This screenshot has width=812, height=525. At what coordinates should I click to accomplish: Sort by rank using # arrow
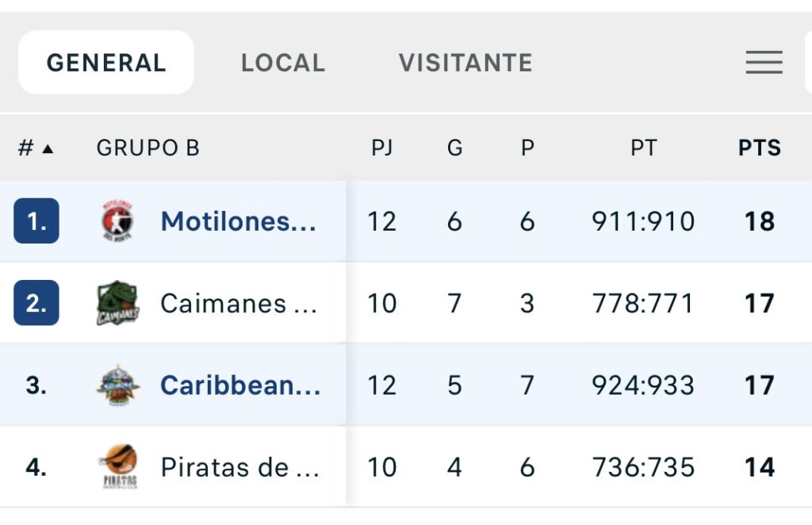[x=36, y=148]
